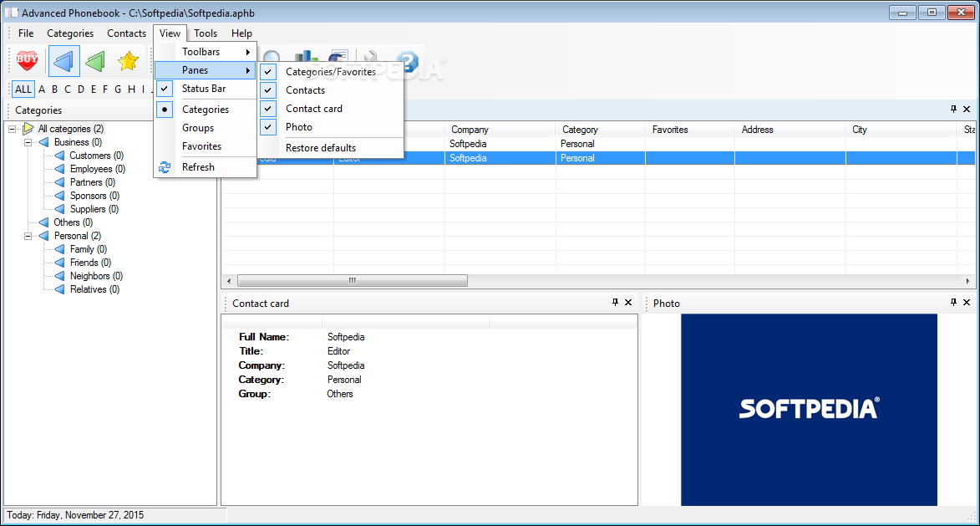Open the Categories menu in menu bar
980x526 pixels.
pyautogui.click(x=70, y=33)
